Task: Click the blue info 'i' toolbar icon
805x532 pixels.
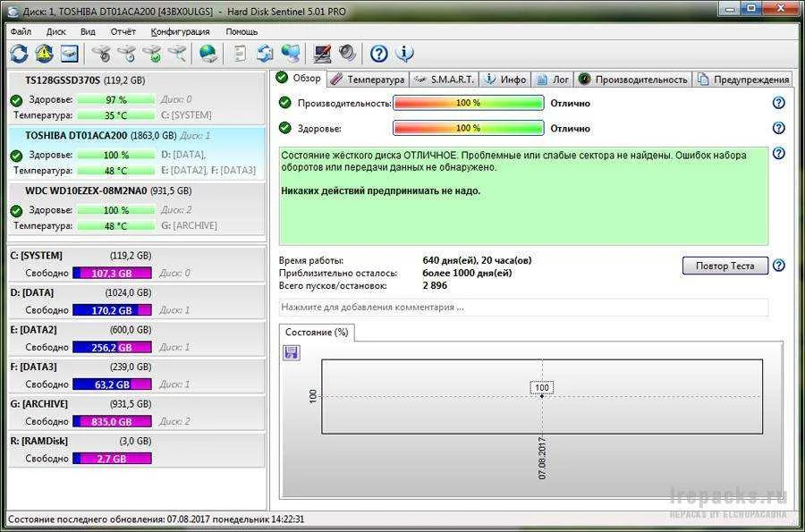Action: 404,54
